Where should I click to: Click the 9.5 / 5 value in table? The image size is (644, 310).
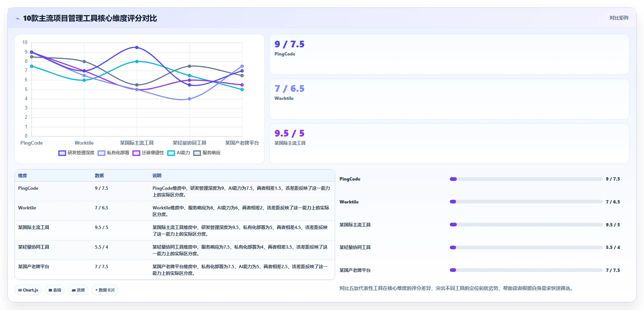point(101,228)
